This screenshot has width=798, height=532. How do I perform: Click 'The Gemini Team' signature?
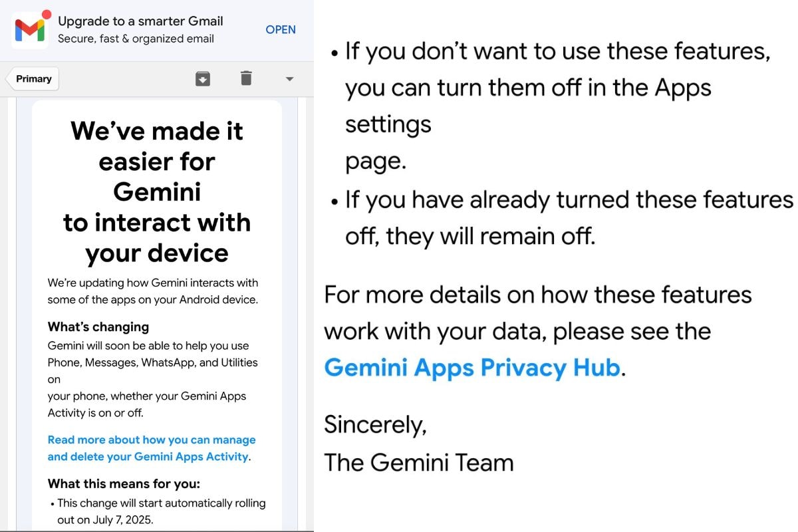[x=418, y=462]
